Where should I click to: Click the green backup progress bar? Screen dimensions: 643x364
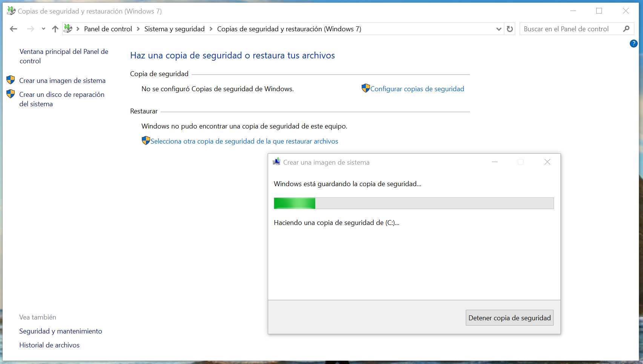[413, 203]
